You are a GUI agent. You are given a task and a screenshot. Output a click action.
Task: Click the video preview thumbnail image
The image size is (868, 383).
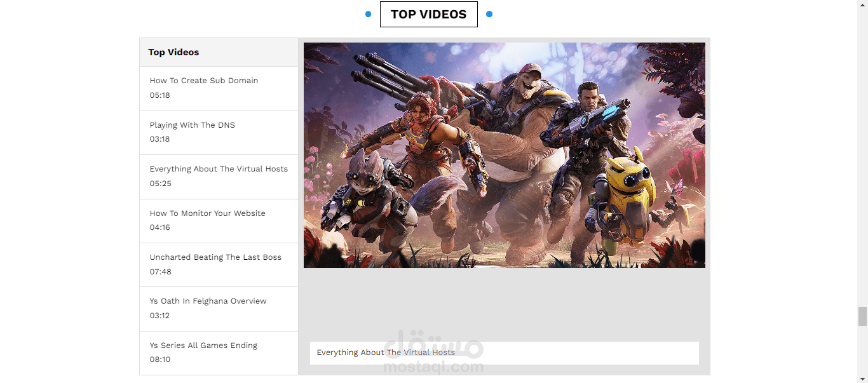pos(505,155)
